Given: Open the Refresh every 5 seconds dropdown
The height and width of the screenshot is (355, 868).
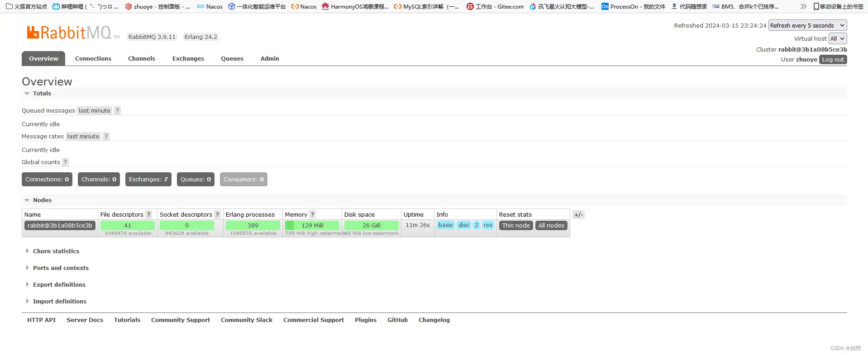Looking at the screenshot, I should [x=807, y=25].
